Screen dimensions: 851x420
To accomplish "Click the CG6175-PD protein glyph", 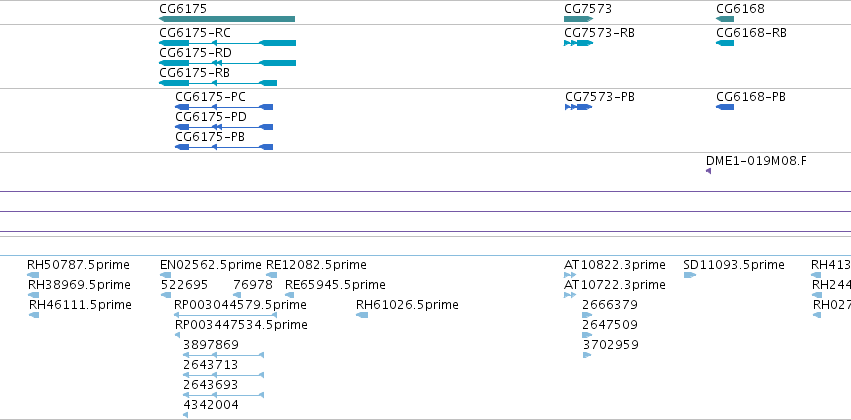I will pos(224,127).
